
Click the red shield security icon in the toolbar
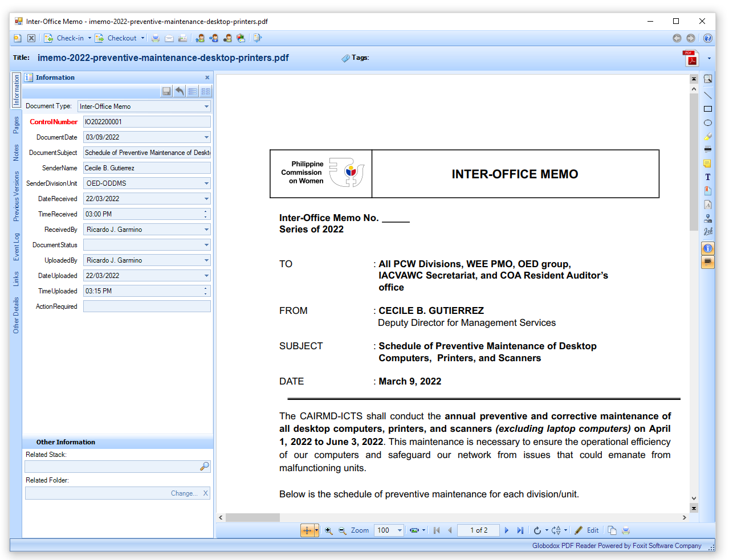click(x=241, y=38)
